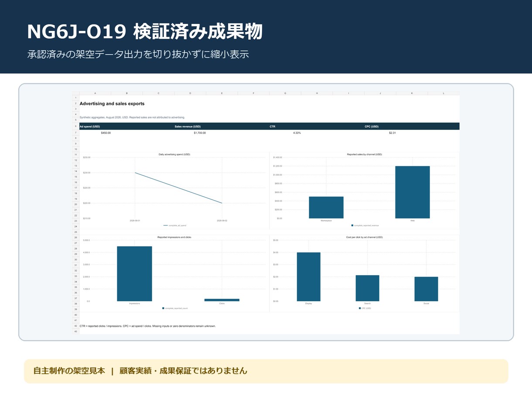Click the complete_ad_spend legend entry

(175, 225)
